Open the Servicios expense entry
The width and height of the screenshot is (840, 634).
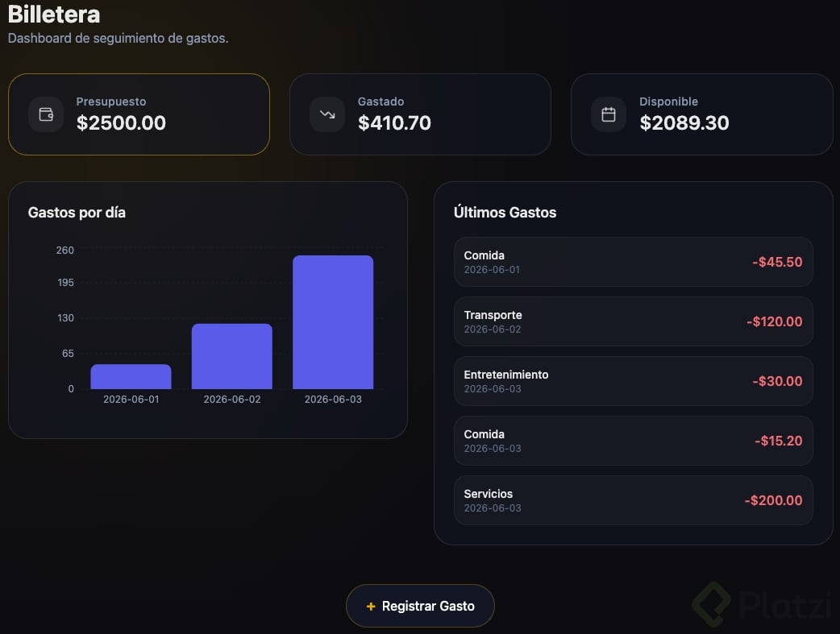pyautogui.click(x=633, y=500)
